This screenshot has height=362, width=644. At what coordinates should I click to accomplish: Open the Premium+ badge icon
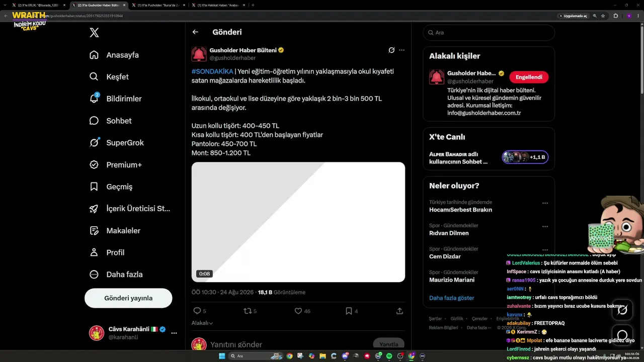[94, 164]
